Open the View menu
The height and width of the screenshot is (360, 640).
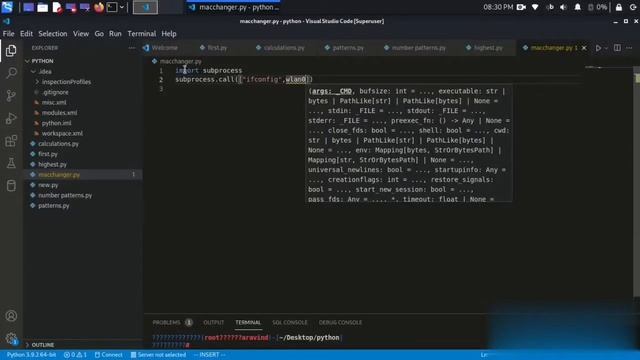81,34
